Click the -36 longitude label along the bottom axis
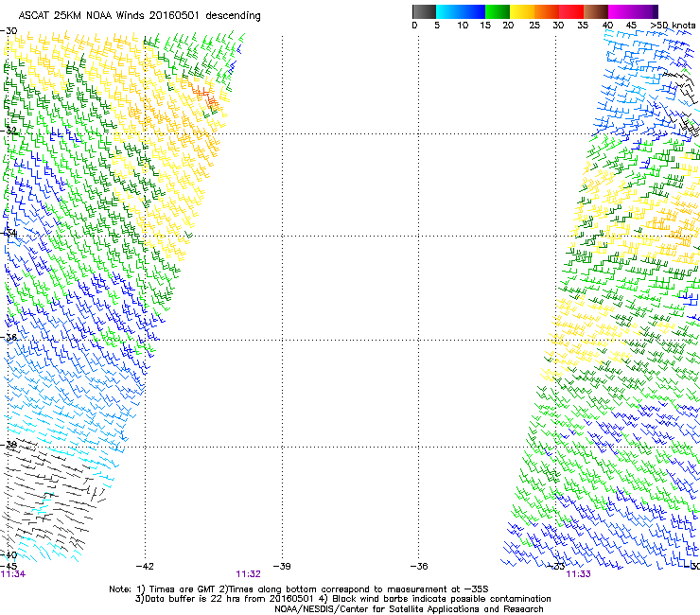 (x=419, y=567)
